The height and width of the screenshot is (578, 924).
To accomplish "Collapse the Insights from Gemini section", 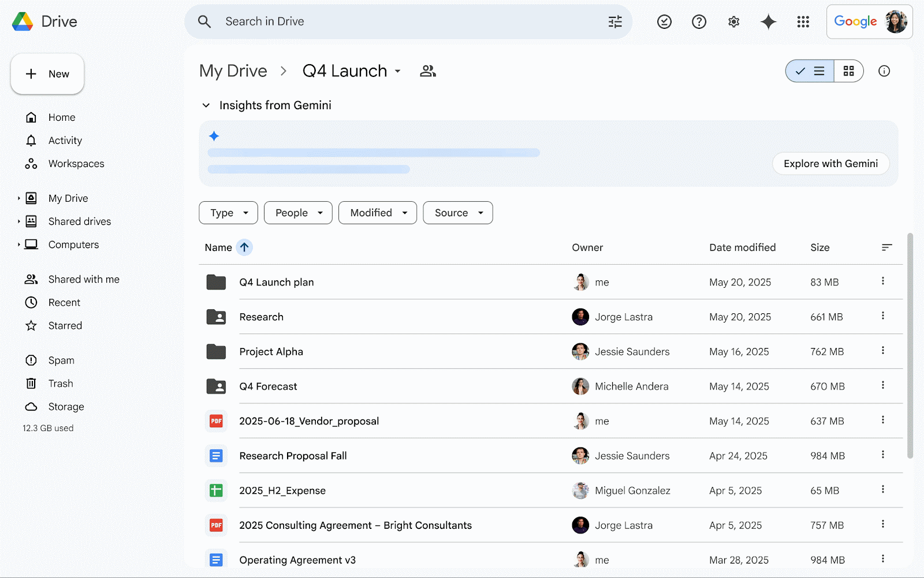I will pyautogui.click(x=206, y=105).
